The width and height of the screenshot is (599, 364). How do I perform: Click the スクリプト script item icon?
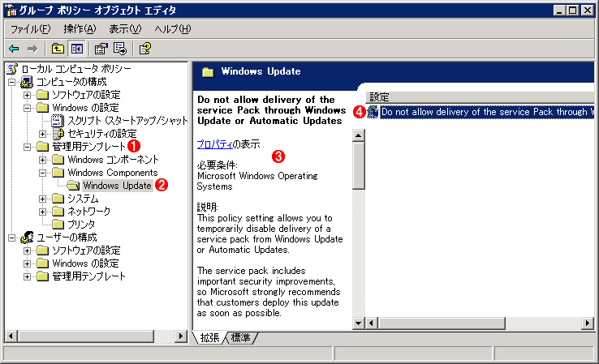click(58, 121)
